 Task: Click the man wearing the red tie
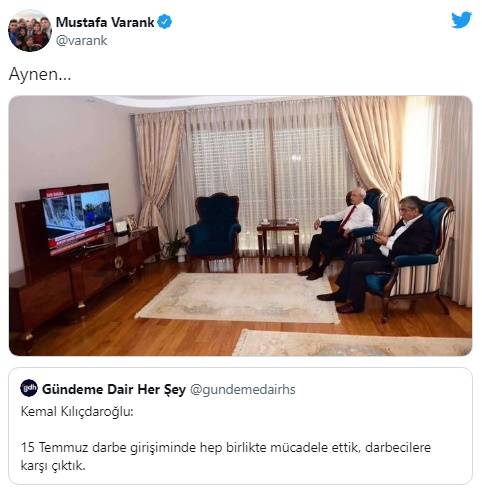click(337, 230)
